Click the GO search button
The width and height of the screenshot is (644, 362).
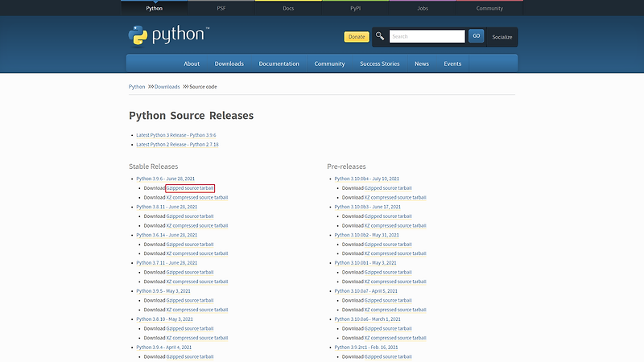[x=476, y=35]
